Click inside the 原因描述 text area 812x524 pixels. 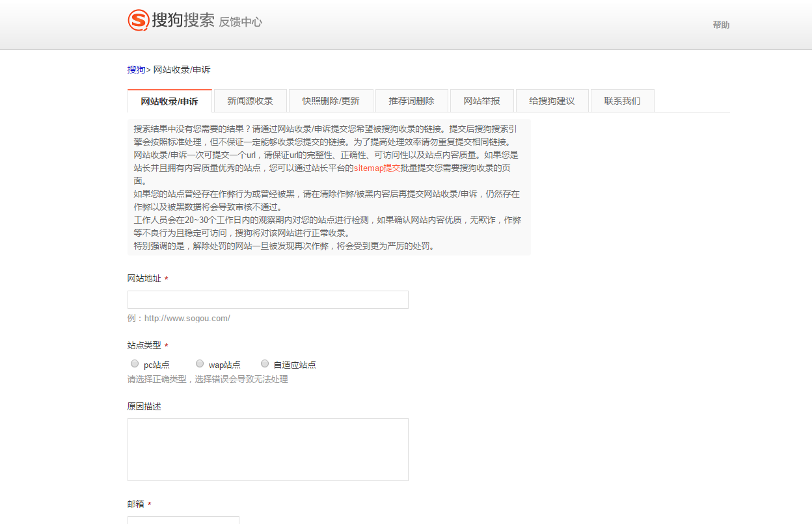pos(267,449)
